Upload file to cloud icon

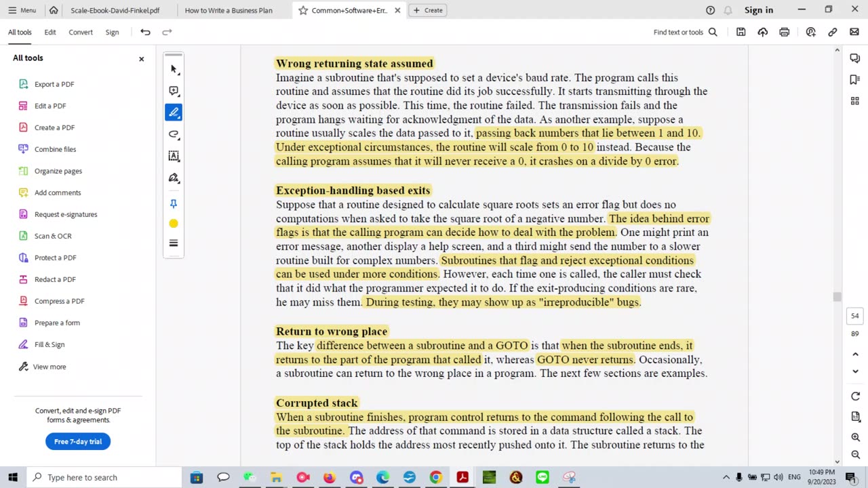pos(763,32)
